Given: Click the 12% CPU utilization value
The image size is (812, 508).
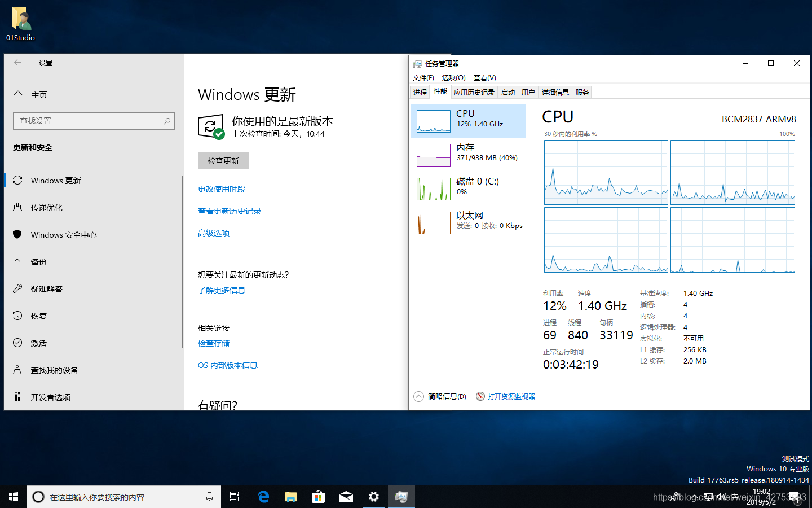Looking at the screenshot, I should coord(555,306).
